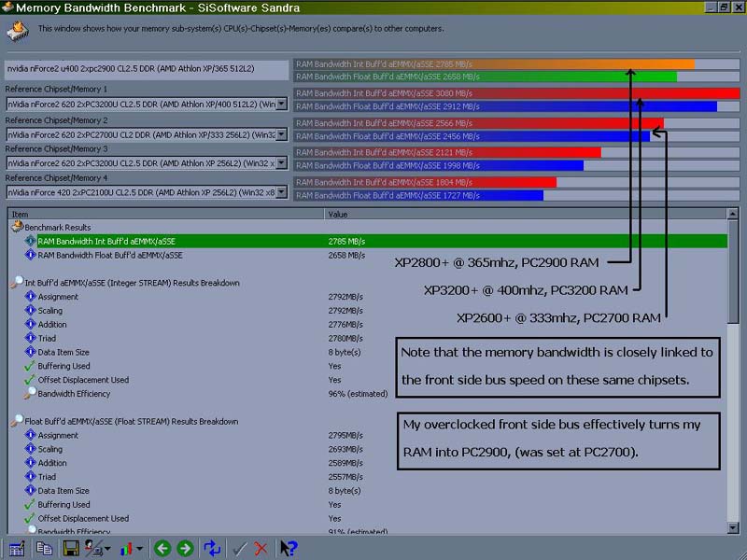Open the options table icon in bottom toolbar
The height and width of the screenshot is (560, 747).
coord(16,548)
